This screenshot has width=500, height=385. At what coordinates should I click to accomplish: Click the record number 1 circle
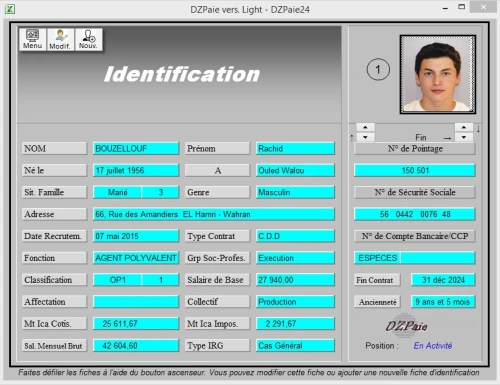coord(378,69)
